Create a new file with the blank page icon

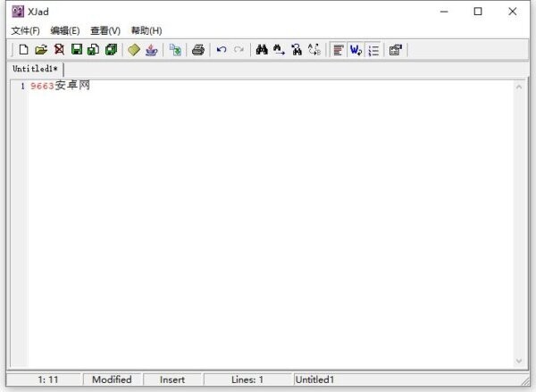click(x=23, y=50)
